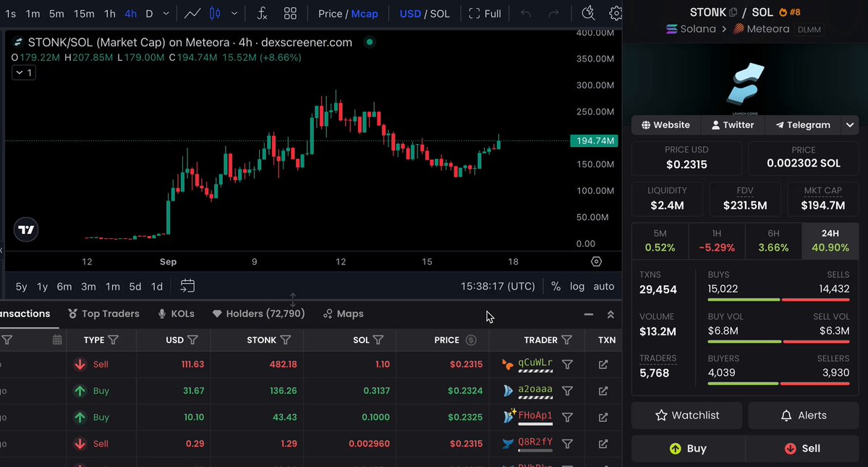Click the green Buy button

(x=687, y=449)
